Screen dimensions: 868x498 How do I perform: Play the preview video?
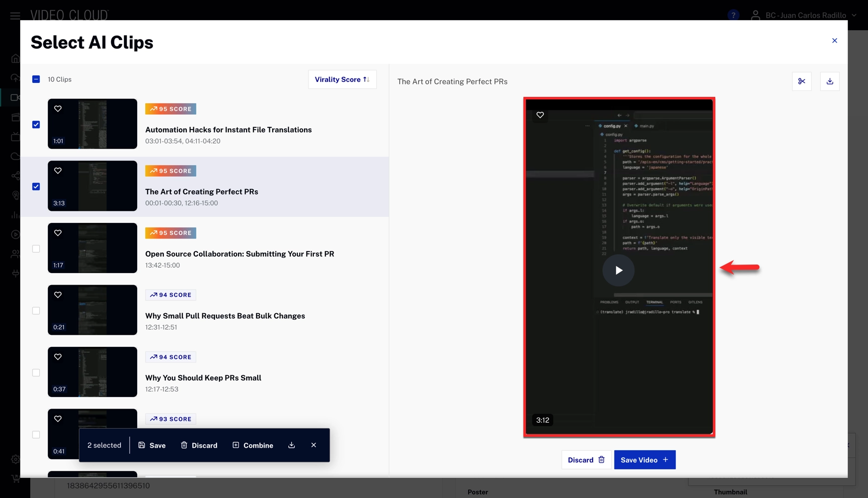click(618, 270)
